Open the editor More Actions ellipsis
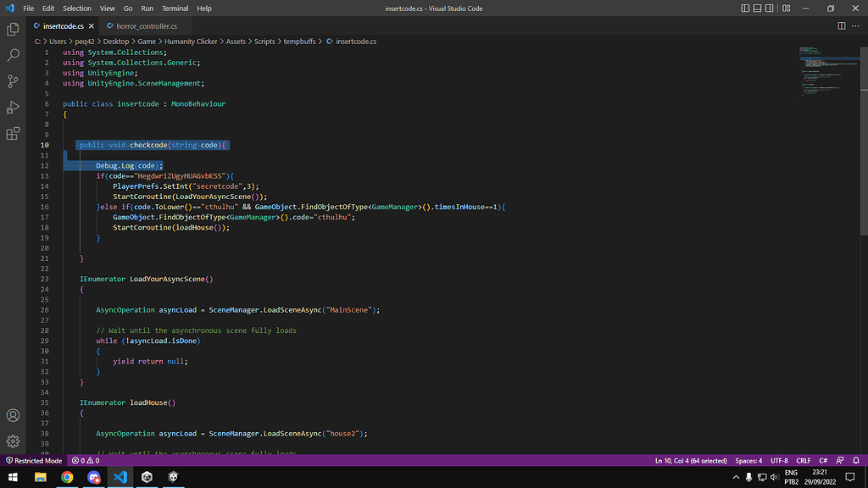868x488 pixels. coord(855,26)
